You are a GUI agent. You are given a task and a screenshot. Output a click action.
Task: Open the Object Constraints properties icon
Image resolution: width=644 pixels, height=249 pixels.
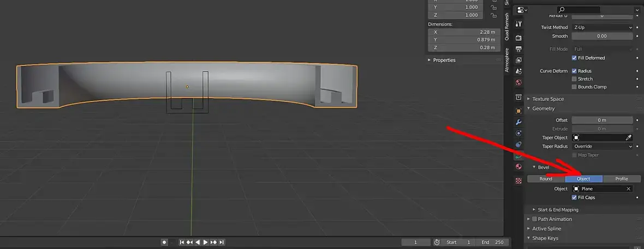pos(518,144)
